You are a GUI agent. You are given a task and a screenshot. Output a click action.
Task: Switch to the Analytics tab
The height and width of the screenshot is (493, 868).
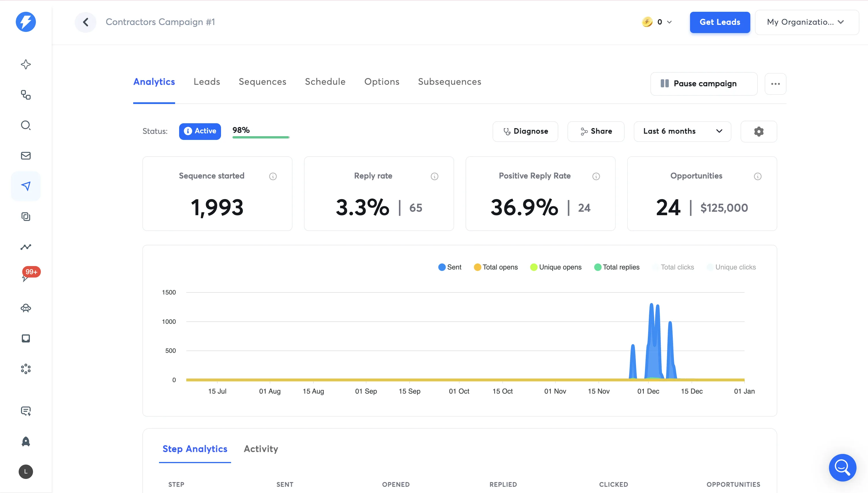[x=154, y=82]
